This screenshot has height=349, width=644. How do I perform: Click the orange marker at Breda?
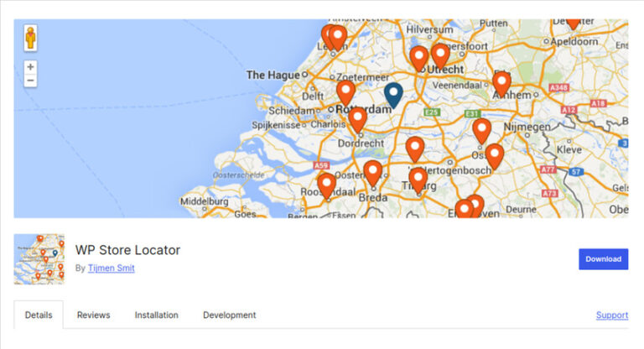(373, 174)
